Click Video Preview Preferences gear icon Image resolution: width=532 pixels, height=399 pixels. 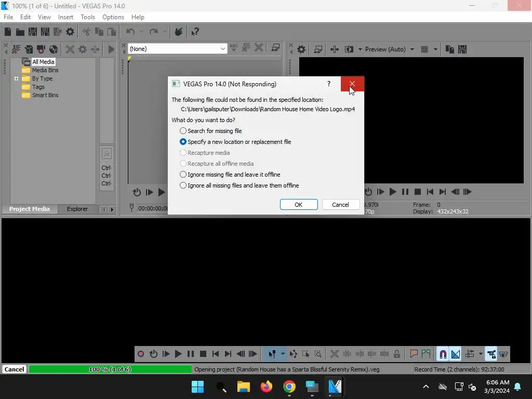(301, 49)
